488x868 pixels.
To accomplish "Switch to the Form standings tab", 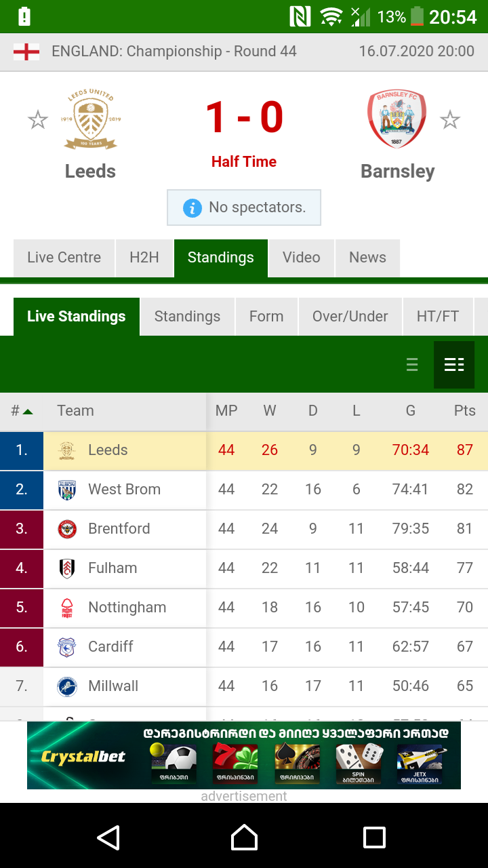I will tap(266, 317).
